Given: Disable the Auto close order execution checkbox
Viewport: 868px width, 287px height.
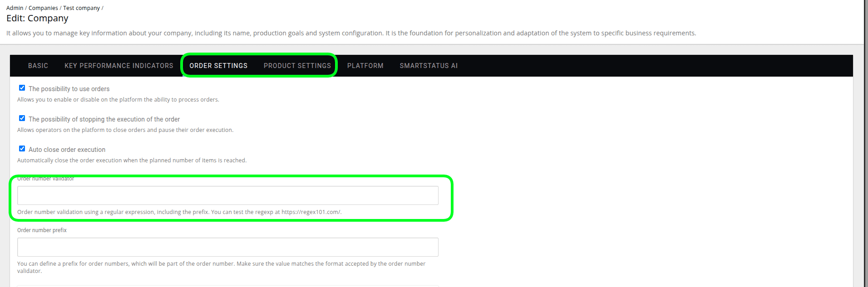Looking at the screenshot, I should click(22, 149).
